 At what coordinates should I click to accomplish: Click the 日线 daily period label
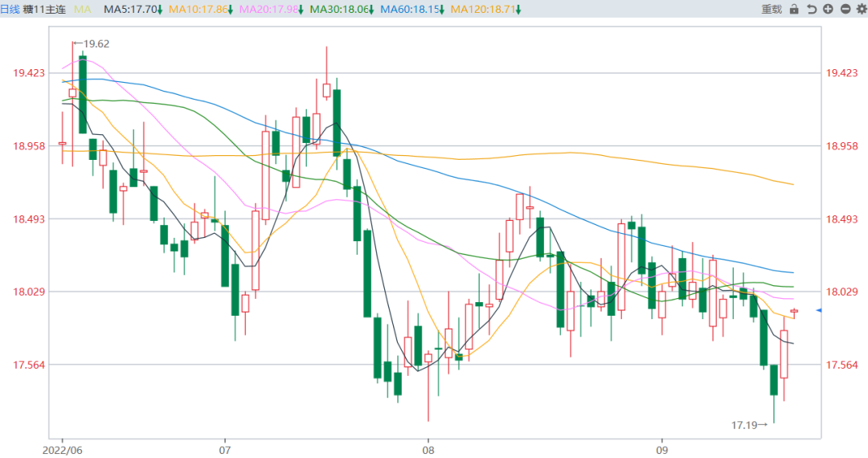point(10,9)
